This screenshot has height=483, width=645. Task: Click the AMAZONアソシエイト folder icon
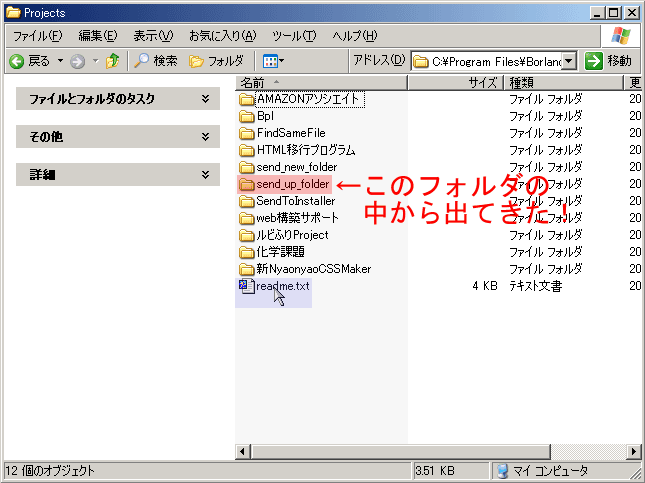[247, 99]
